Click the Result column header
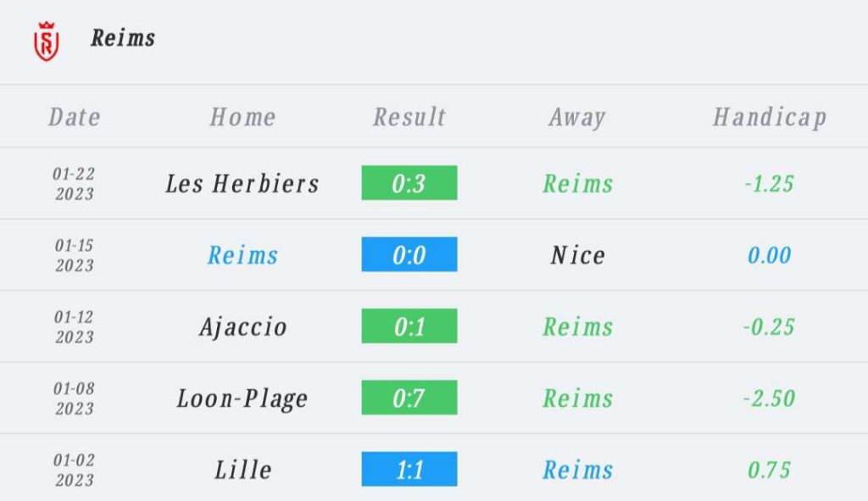868x501 pixels. [409, 117]
